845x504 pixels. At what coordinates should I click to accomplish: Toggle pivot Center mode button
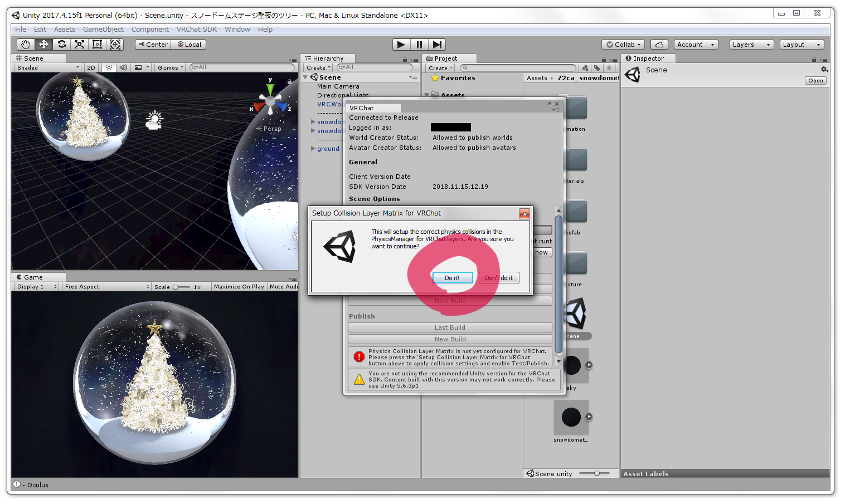pyautogui.click(x=154, y=45)
